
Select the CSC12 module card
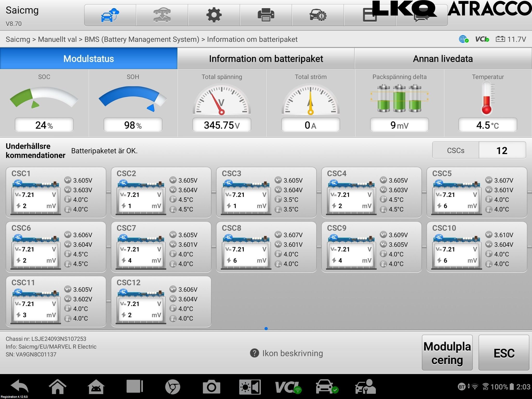coord(161,301)
